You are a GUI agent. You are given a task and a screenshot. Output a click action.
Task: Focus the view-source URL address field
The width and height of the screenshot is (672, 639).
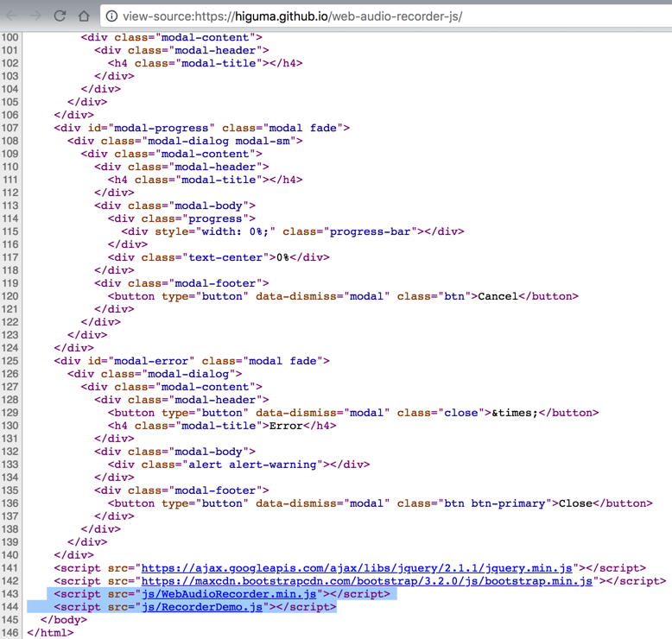point(386,16)
